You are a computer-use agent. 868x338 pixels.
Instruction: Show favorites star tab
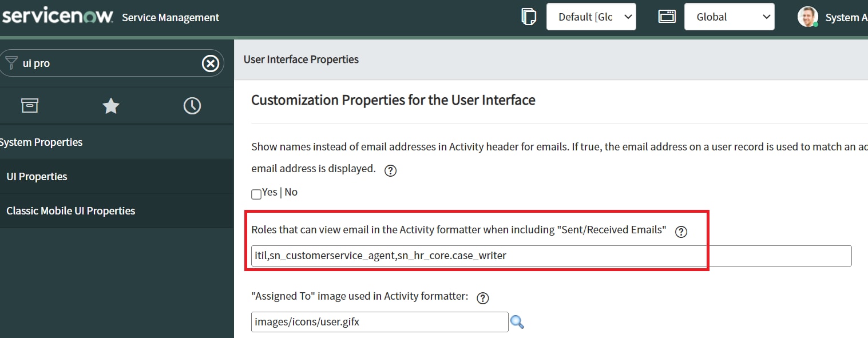tap(111, 105)
